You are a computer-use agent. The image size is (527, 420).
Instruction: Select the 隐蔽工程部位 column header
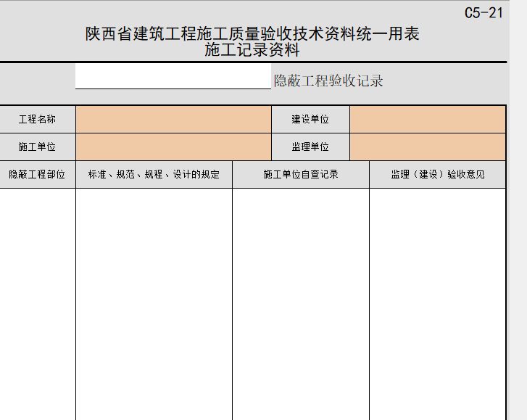[37, 175]
